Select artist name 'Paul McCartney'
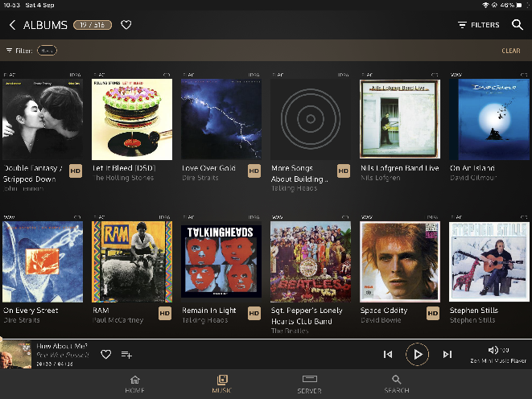The image size is (532, 399). [x=118, y=320]
